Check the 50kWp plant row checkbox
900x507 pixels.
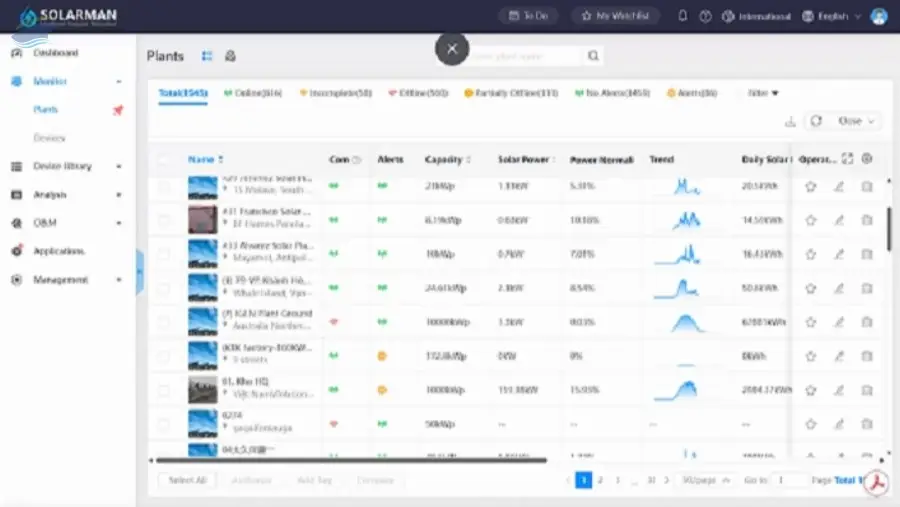click(164, 424)
